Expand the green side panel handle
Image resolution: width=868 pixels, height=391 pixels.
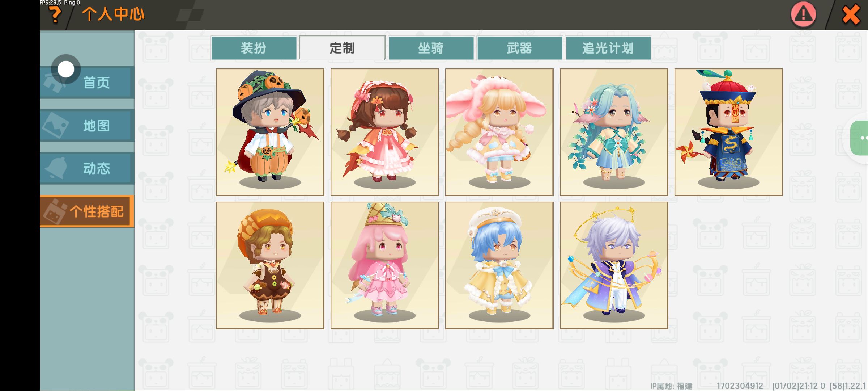click(x=860, y=138)
